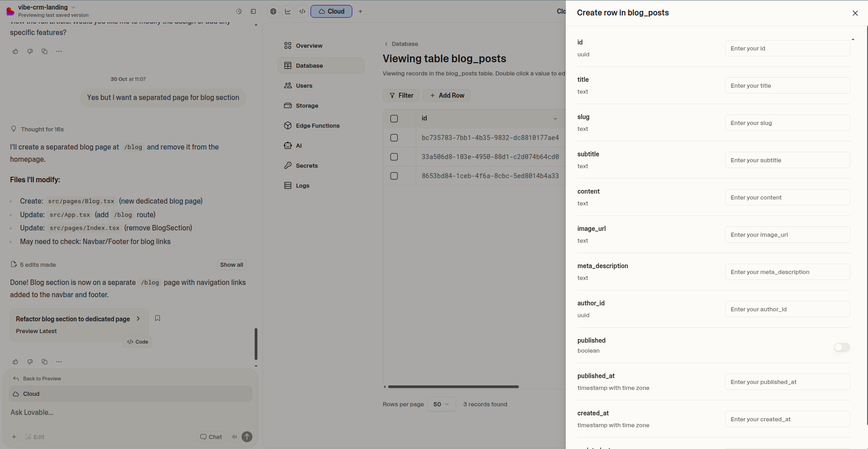Click the voice input waveform icon
Screen dimensions: 868x449
tap(234, 437)
